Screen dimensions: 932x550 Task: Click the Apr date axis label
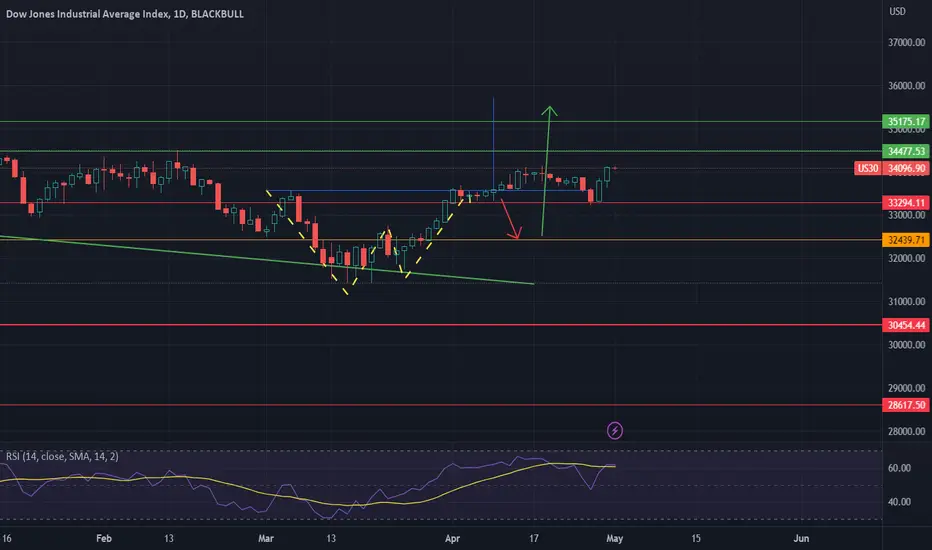click(x=452, y=538)
